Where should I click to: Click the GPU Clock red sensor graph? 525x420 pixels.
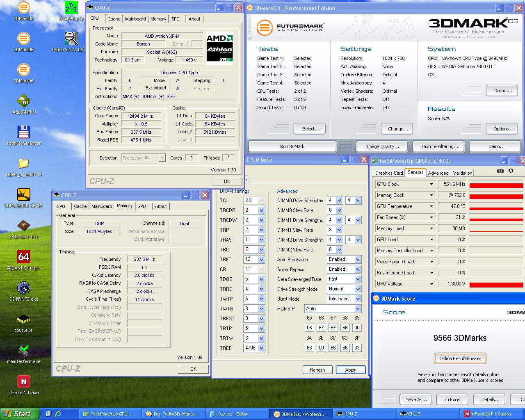(496, 184)
